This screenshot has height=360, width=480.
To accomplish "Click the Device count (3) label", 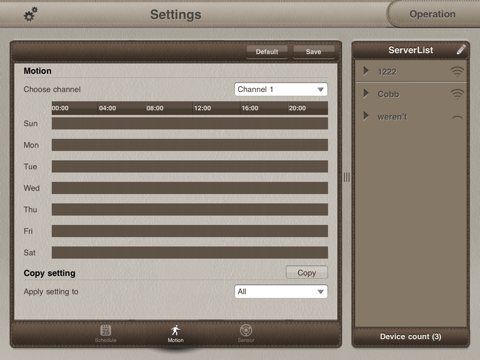I will 411,337.
